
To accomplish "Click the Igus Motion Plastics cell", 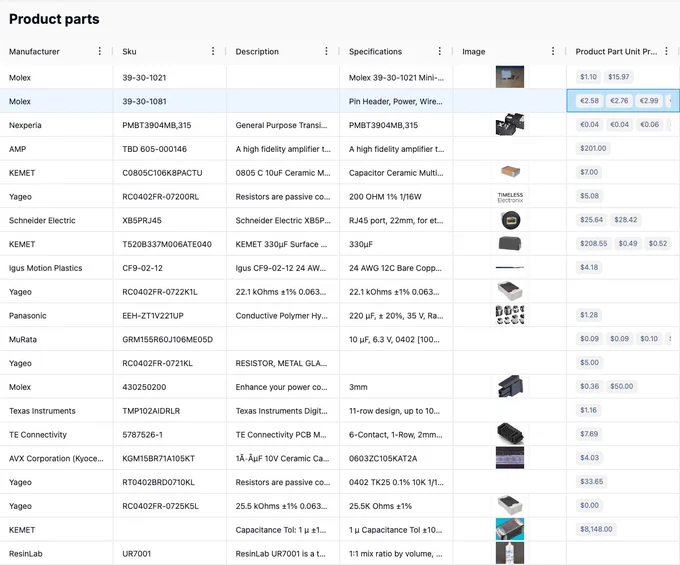I will coord(56,268).
